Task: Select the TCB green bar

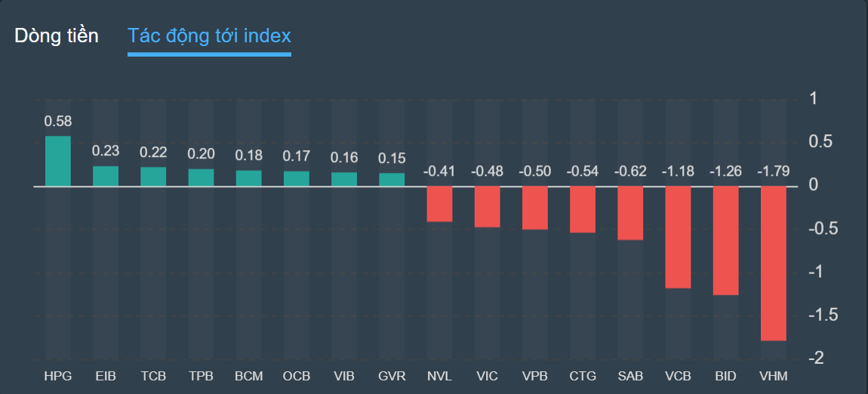Action: 153,176
